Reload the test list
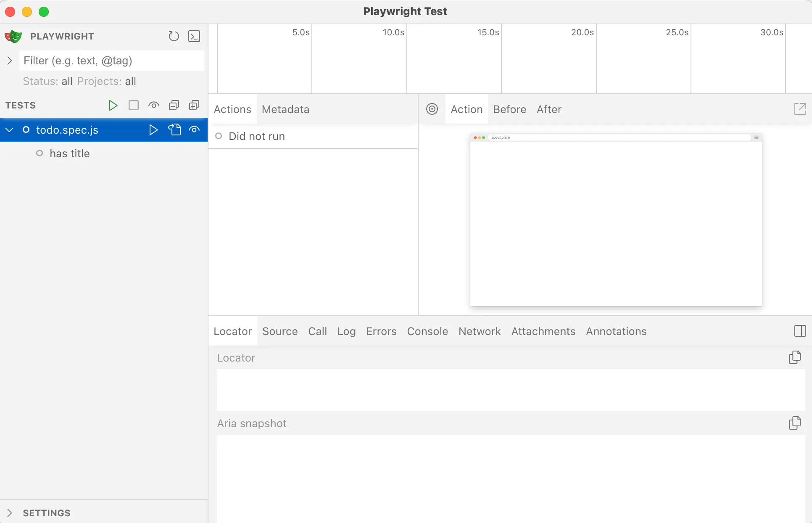Screen dimensions: 812x523 174,36
